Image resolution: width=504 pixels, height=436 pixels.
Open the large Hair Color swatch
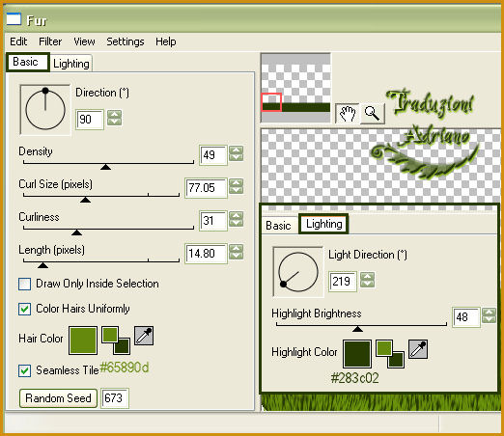[x=83, y=341]
